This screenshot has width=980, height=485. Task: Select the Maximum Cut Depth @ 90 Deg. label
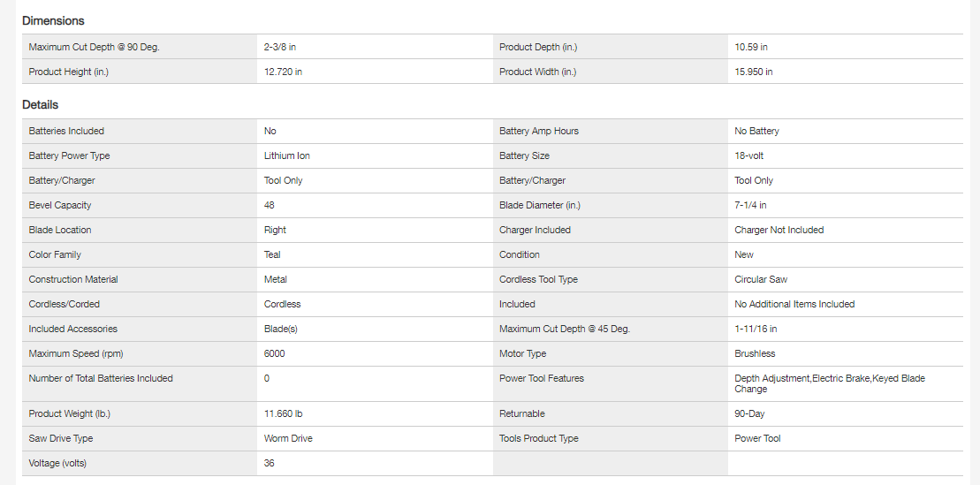click(94, 47)
